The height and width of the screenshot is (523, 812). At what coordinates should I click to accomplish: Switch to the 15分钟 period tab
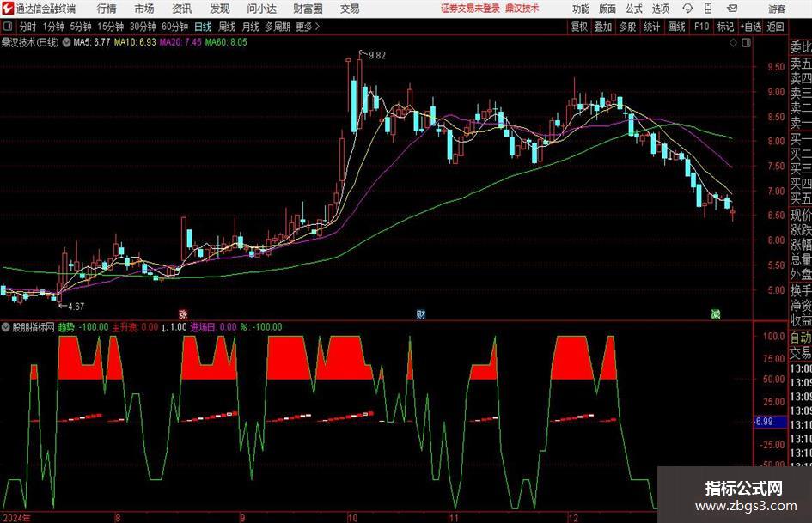(110, 27)
